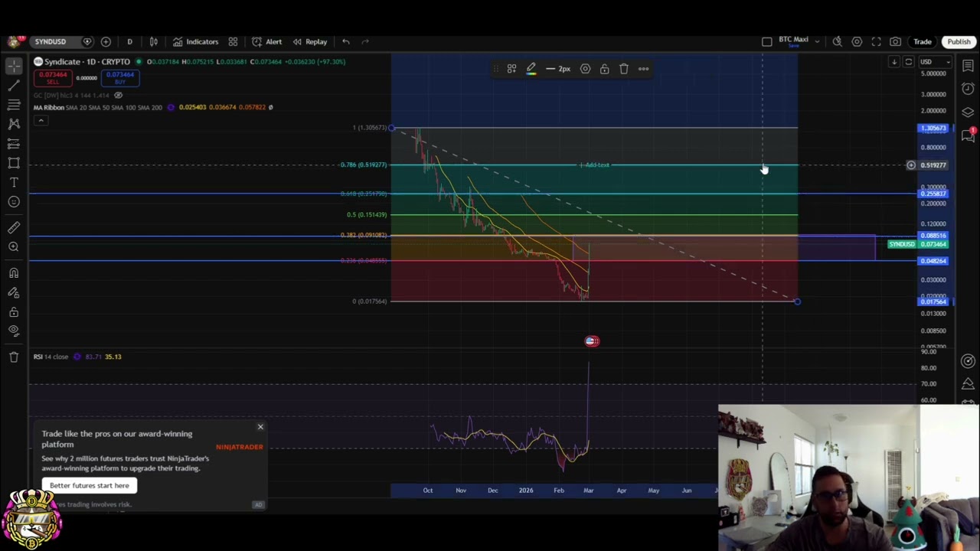Enter fullscreen mode

point(876,41)
